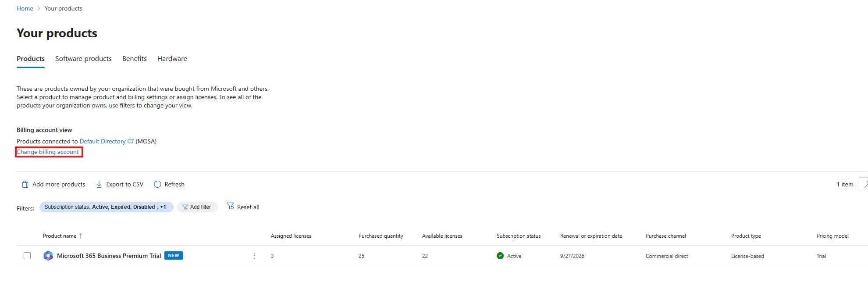Click Change billing account link
This screenshot has height=282, width=868.
pyautogui.click(x=48, y=152)
